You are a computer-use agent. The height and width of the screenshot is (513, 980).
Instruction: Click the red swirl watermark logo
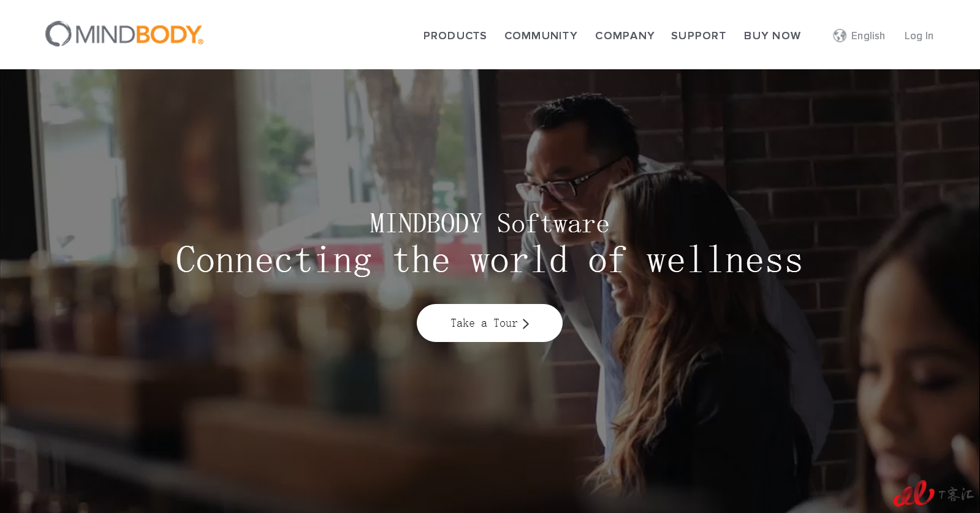[x=914, y=493]
